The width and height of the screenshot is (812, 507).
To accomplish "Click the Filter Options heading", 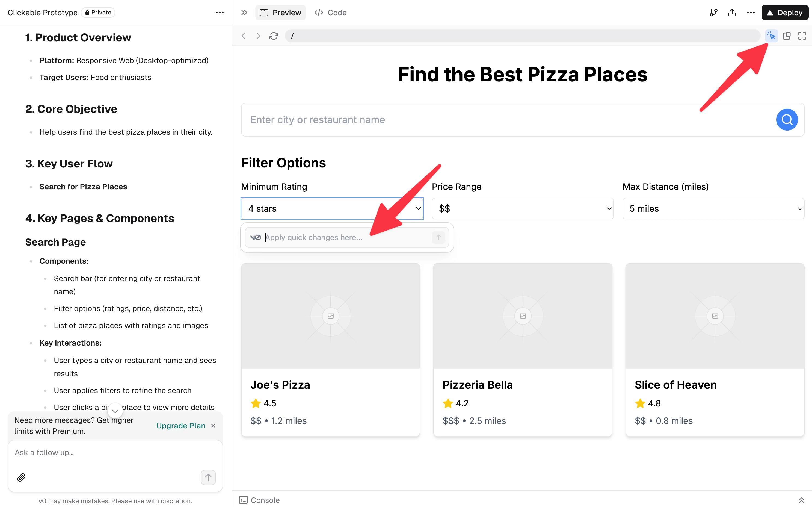I will [283, 163].
